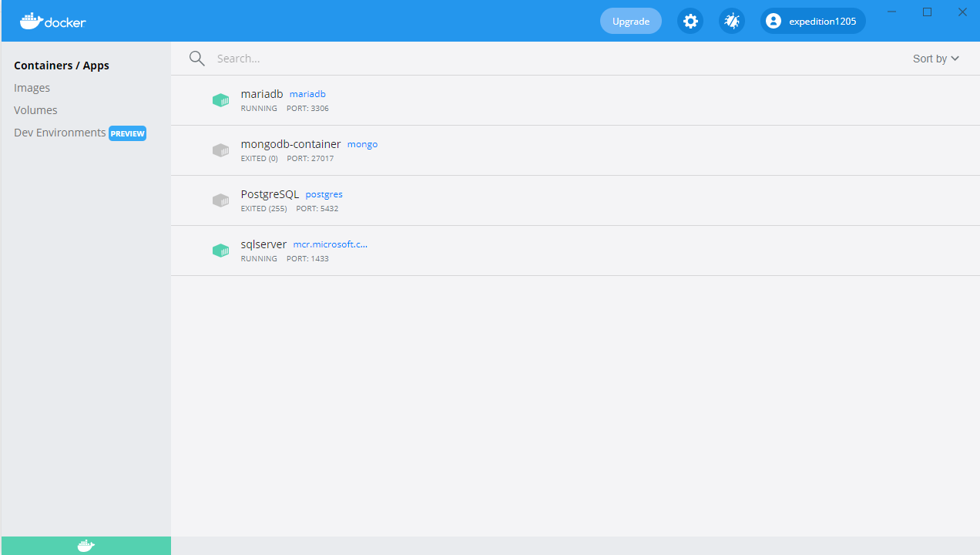Select the mongodb-container name
The image size is (980, 555).
tap(290, 144)
